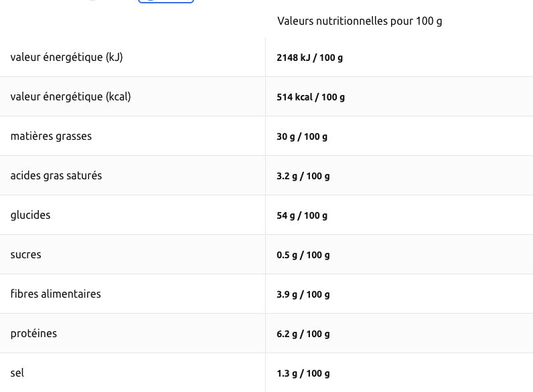Click the 'Valeurs nutritionnelles pour 100 g' header
Image resolution: width=533 pixels, height=392 pixels.
(x=360, y=21)
